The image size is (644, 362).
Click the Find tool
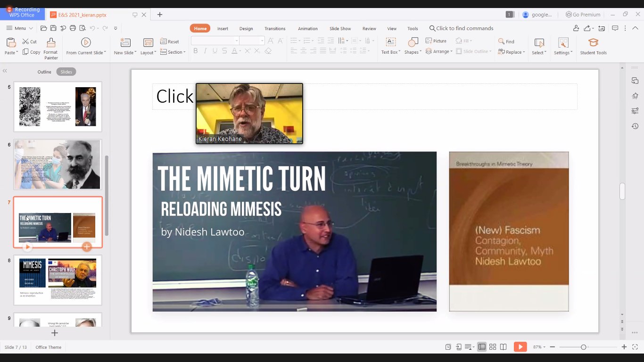506,41
